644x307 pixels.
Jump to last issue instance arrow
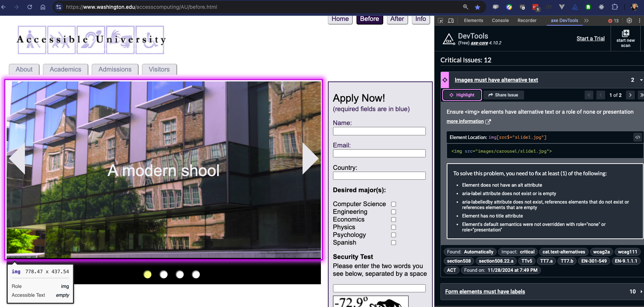pos(641,95)
